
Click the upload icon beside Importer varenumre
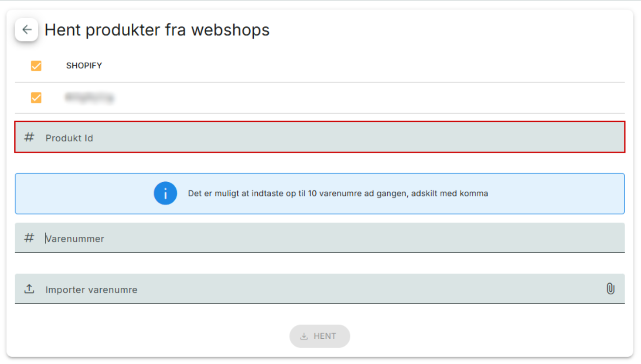[29, 289]
